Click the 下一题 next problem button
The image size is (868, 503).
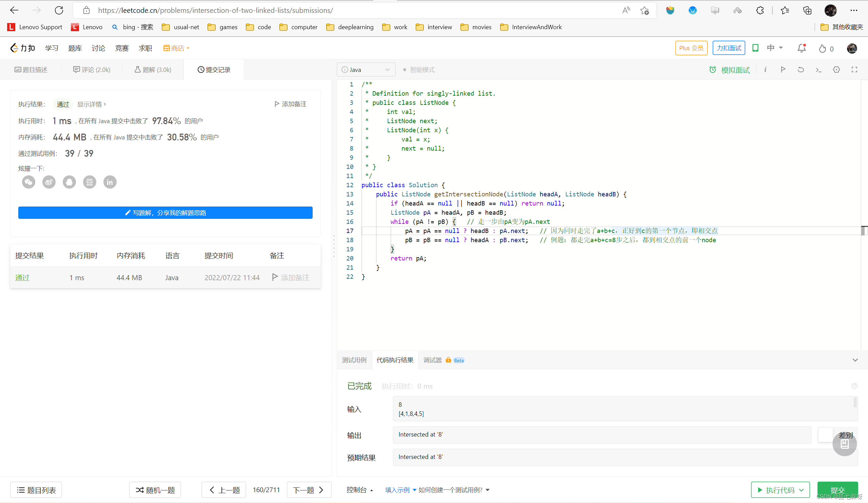309,490
